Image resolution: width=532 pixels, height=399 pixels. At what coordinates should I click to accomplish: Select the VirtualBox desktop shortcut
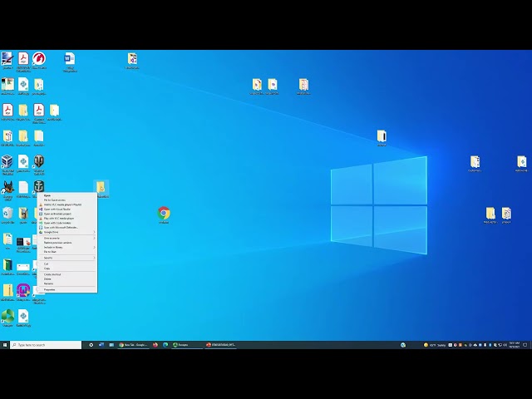click(x=7, y=165)
